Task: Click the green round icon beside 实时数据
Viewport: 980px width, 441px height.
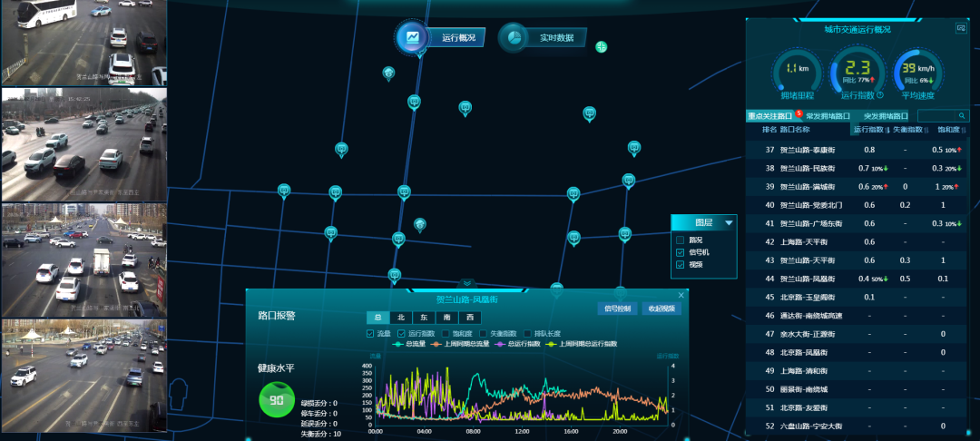Action: pos(601,46)
